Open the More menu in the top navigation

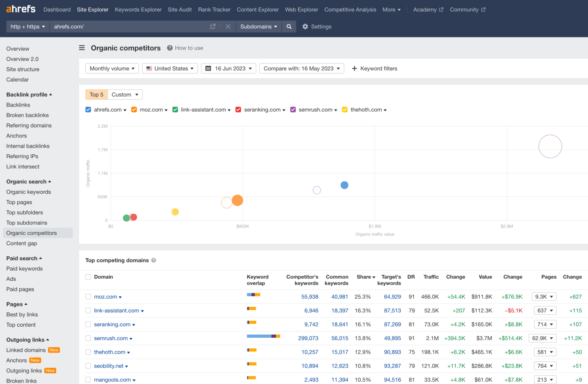click(391, 10)
